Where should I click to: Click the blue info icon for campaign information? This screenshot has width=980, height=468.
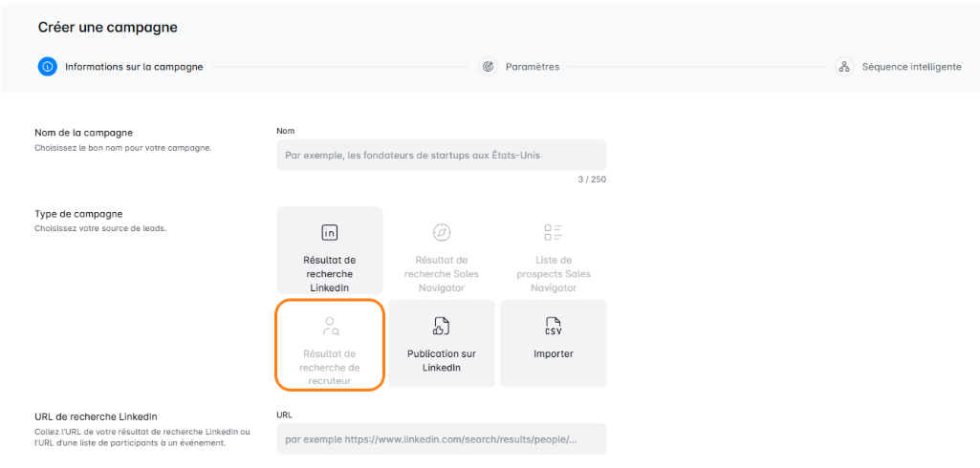tap(48, 67)
